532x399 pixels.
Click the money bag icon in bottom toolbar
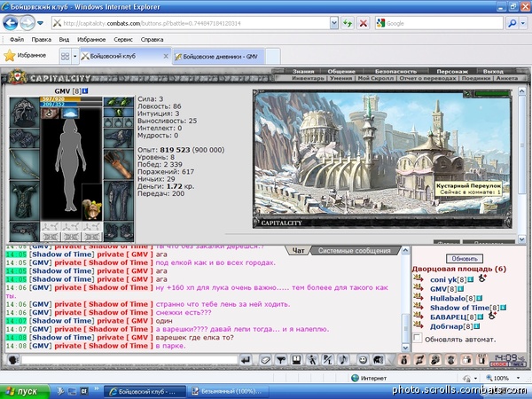403,360
